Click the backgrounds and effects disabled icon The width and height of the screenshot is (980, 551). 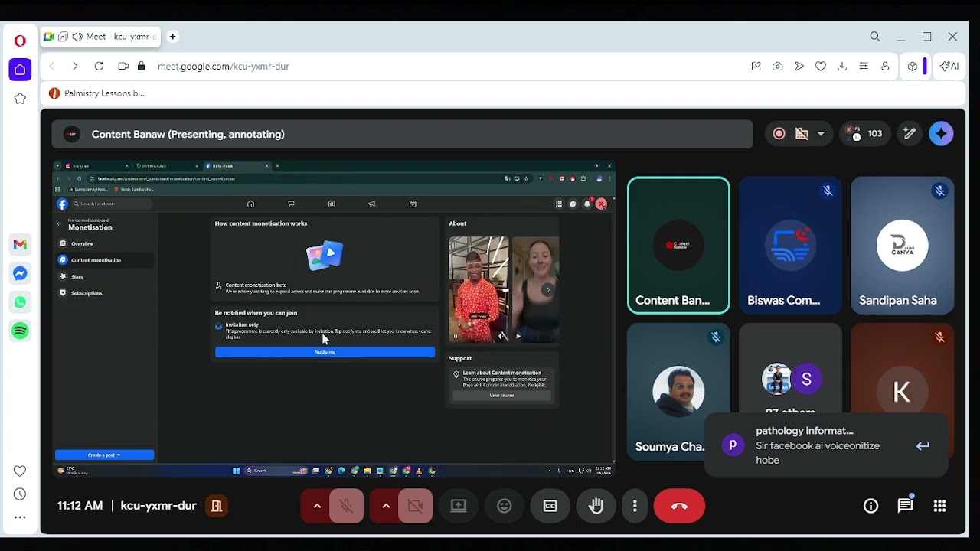[x=802, y=134]
